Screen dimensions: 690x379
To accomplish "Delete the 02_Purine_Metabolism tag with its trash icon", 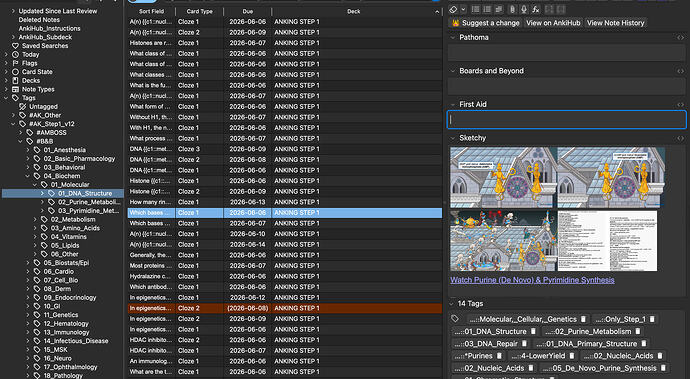I will tap(638, 331).
